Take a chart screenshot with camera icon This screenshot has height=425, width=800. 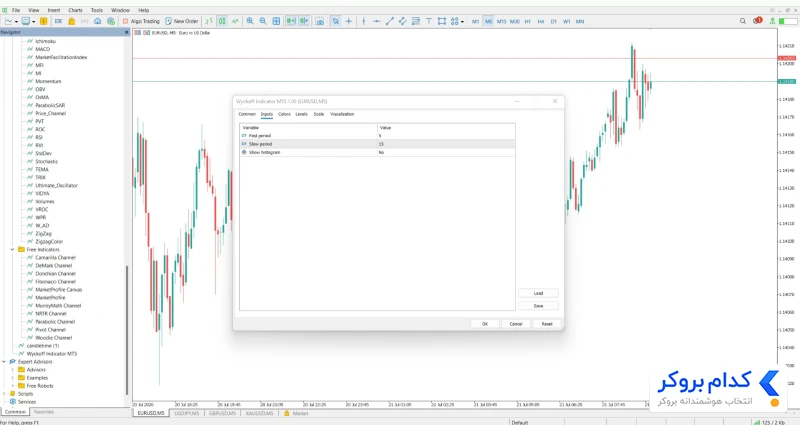tap(320, 21)
